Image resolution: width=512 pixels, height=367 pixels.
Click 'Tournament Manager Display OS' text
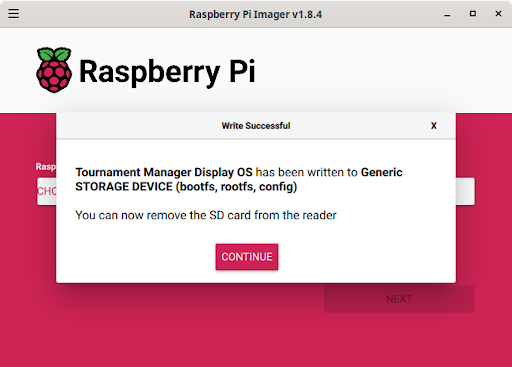click(164, 172)
